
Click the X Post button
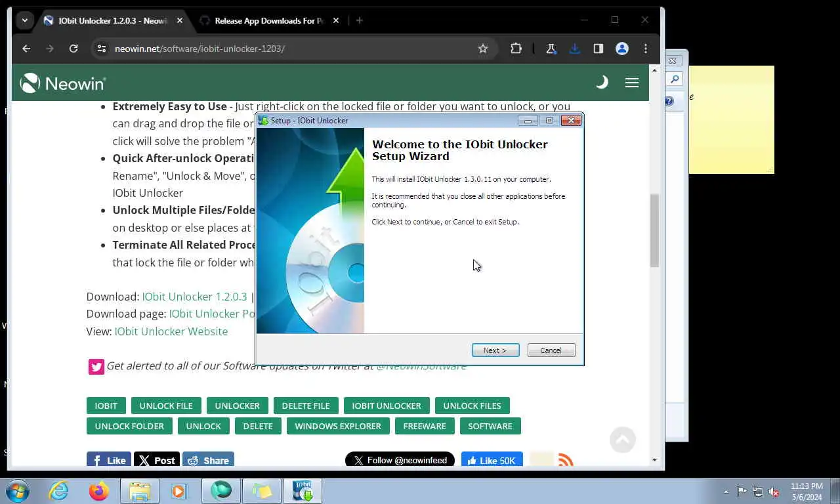point(157,459)
